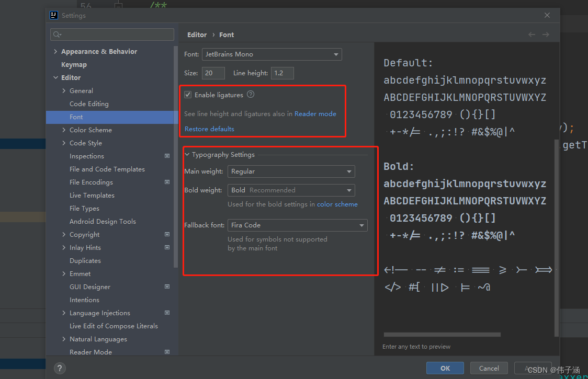
Task: Click the preview pane vertical scrollbar
Action: click(x=557, y=238)
